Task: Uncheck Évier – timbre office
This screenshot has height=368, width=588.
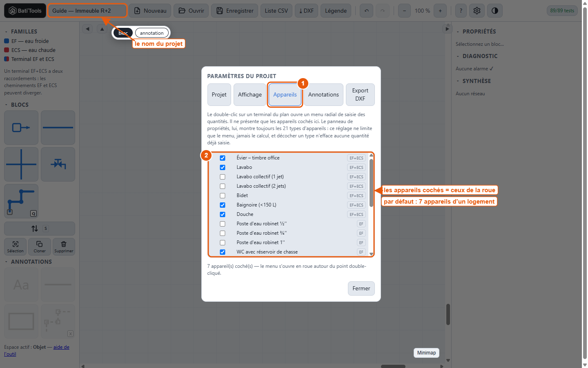Action: (x=223, y=158)
